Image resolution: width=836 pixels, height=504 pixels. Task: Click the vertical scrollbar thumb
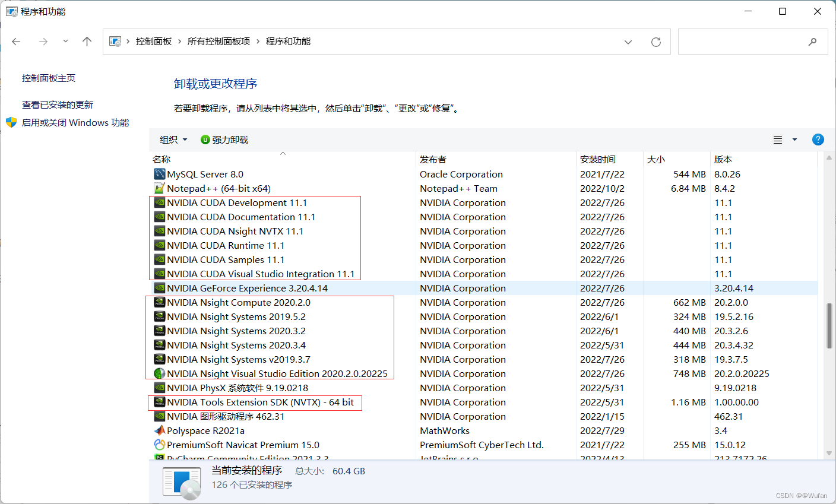point(829,326)
